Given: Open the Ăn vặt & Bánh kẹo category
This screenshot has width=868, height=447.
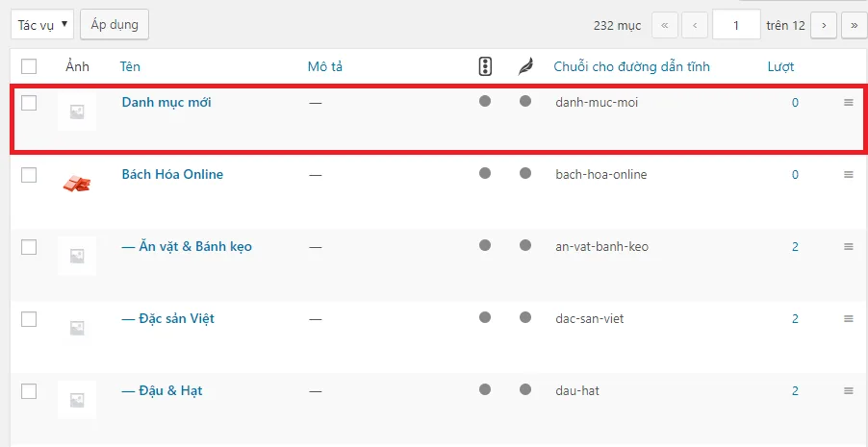Looking at the screenshot, I should pos(187,246).
